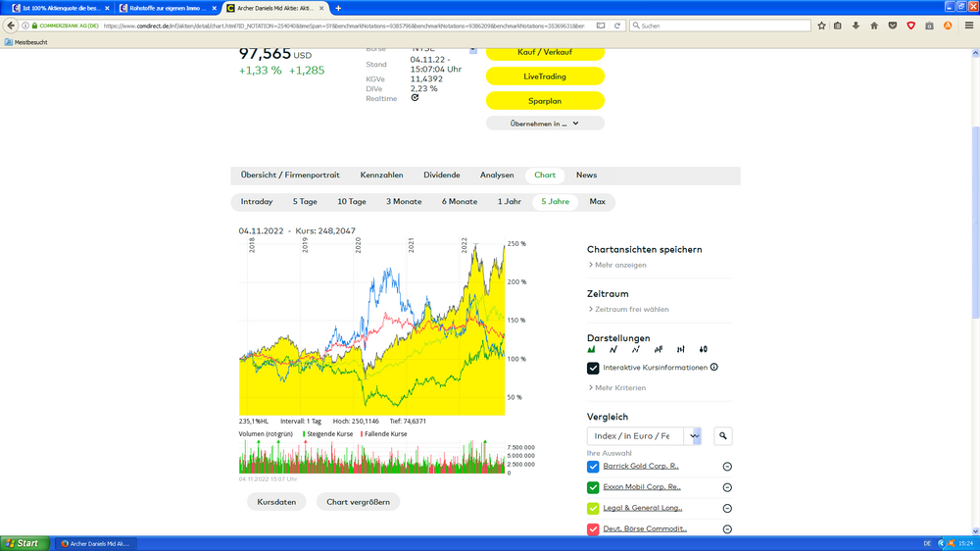Uncheck the Legal & General lime checkbox
Image resolution: width=980 pixels, height=551 pixels.
click(593, 509)
